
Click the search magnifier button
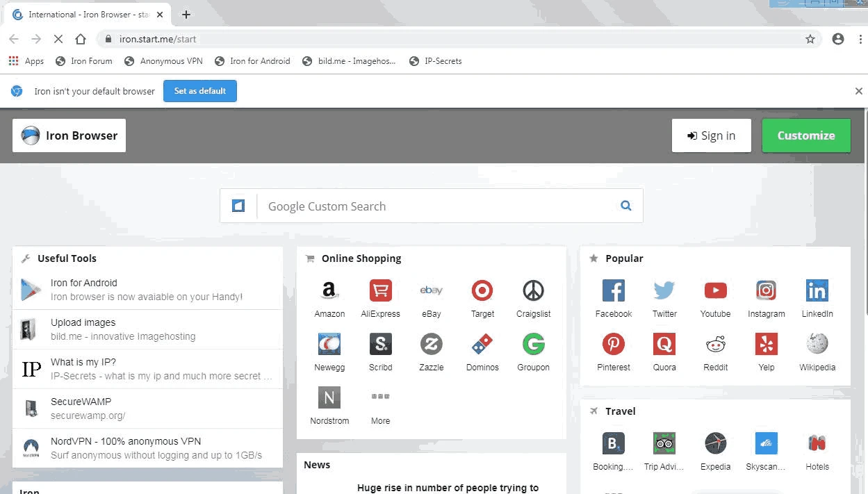tap(626, 206)
